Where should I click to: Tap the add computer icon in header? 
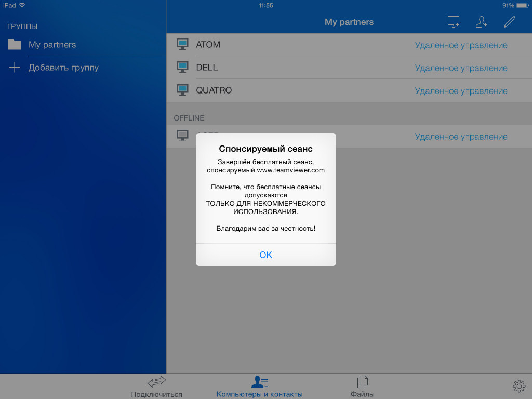tap(454, 22)
